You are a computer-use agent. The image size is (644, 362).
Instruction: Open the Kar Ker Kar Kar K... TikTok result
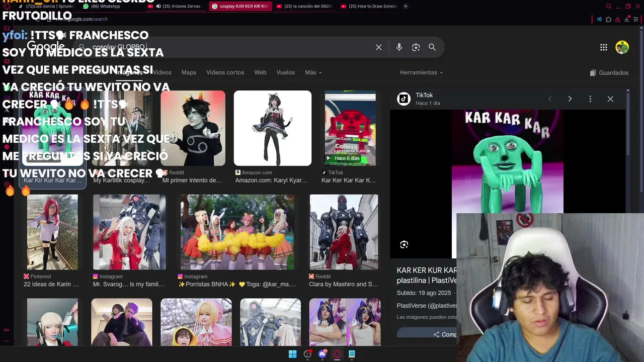point(349,180)
